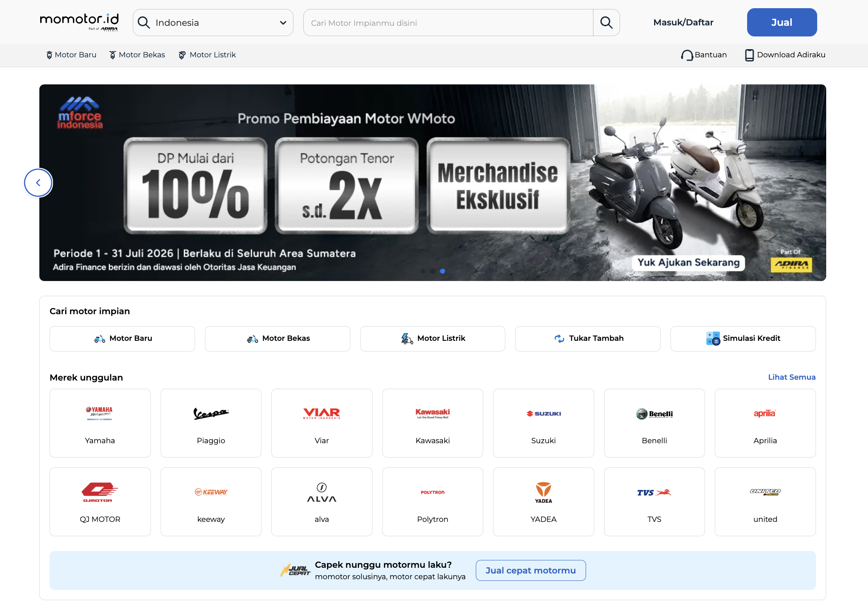Open Download Adiraku menu item

pyautogui.click(x=785, y=55)
